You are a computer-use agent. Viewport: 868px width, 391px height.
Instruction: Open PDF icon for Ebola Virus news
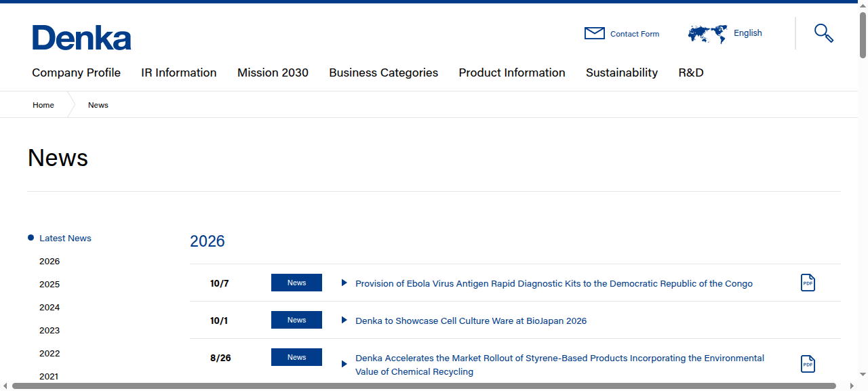click(x=808, y=283)
